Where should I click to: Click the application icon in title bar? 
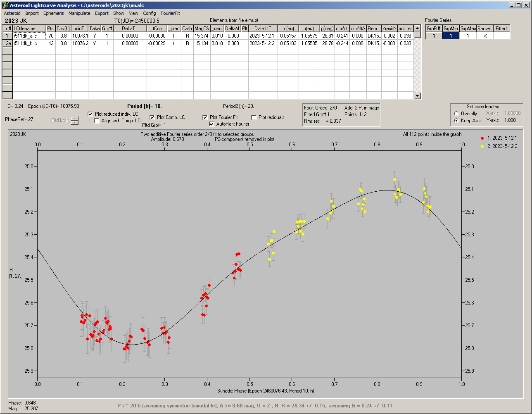[x=5, y=5]
